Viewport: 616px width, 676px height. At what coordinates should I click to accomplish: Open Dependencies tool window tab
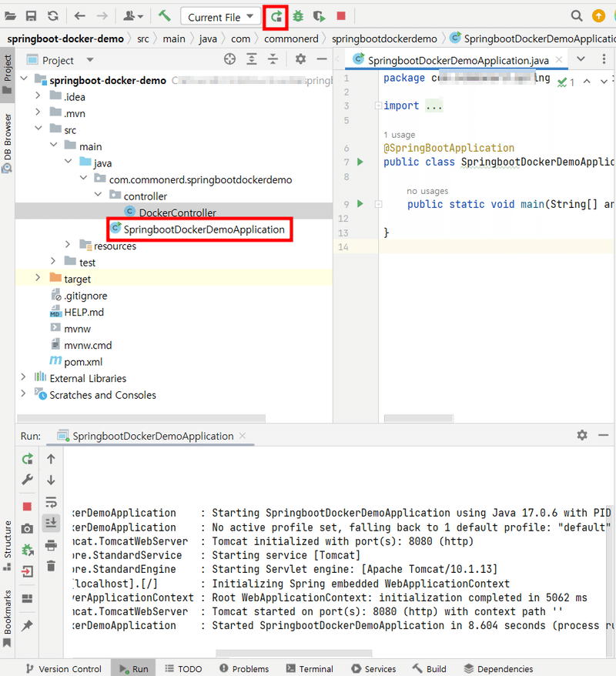[498, 668]
